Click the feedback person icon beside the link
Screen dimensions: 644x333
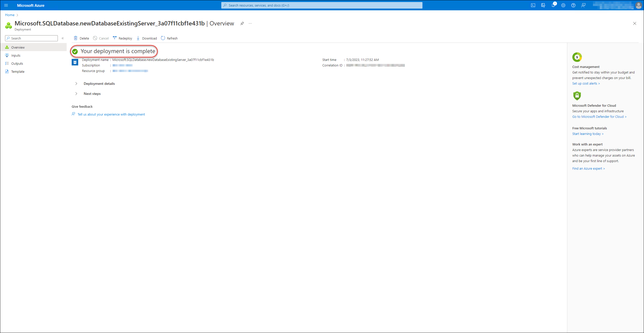[73, 114]
